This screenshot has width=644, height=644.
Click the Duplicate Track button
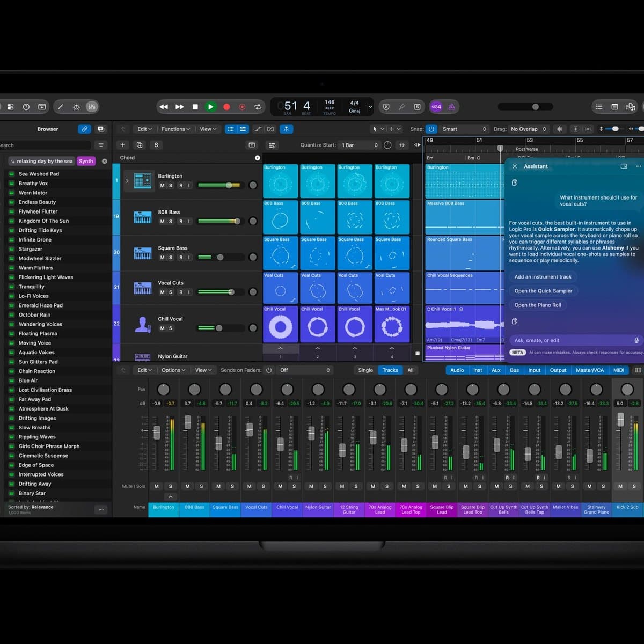[140, 145]
